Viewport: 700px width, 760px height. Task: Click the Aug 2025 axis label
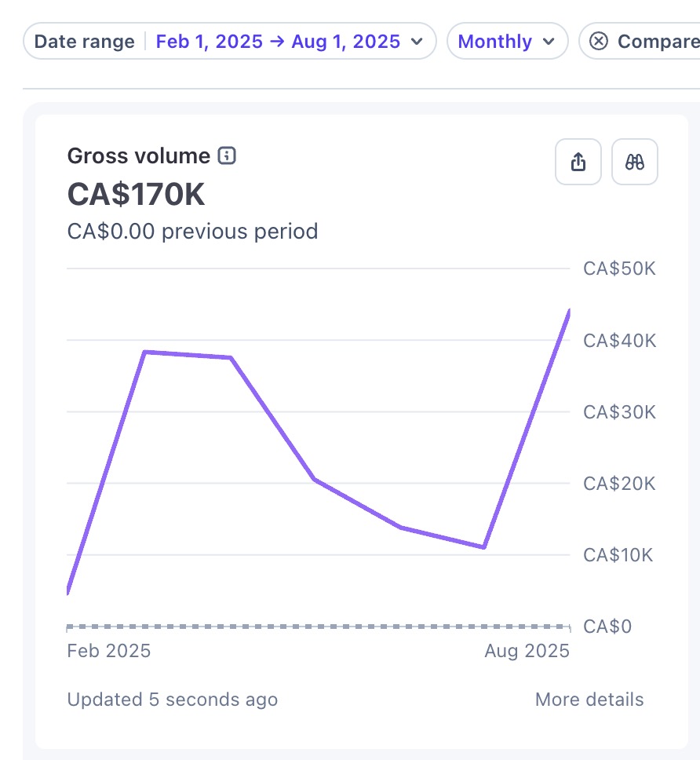coord(527,650)
